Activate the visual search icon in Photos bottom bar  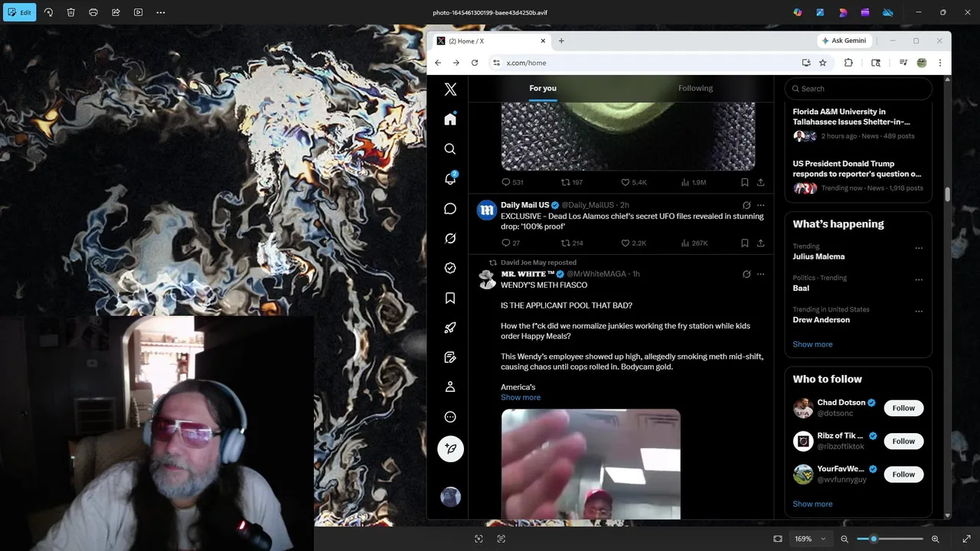479,539
